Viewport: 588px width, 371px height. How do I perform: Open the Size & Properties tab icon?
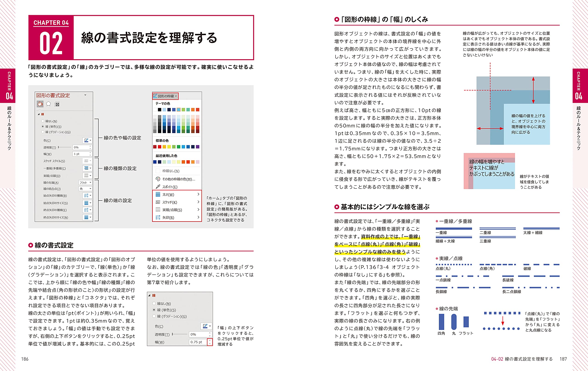pos(57,104)
